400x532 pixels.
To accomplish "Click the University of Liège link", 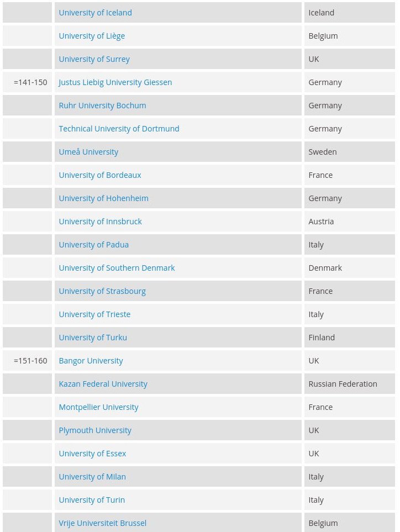I will tap(92, 36).
